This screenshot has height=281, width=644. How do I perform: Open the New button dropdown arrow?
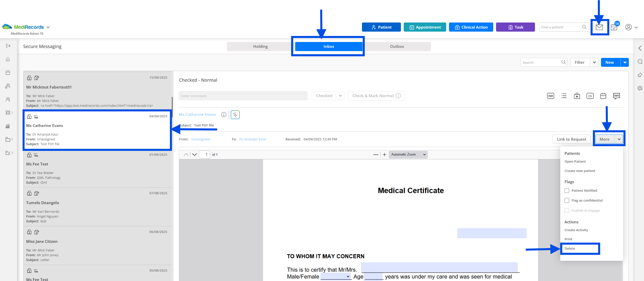[x=625, y=62]
